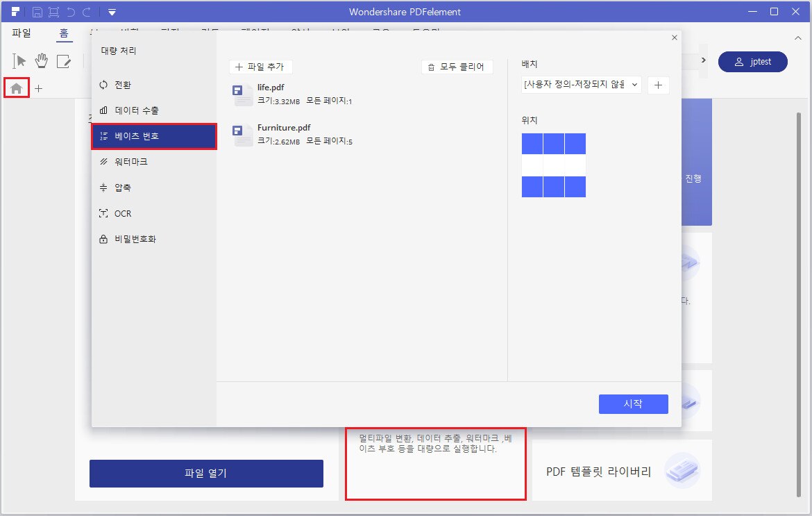Open the quick access toolbar dropdown
812x516 pixels.
pyautogui.click(x=112, y=12)
